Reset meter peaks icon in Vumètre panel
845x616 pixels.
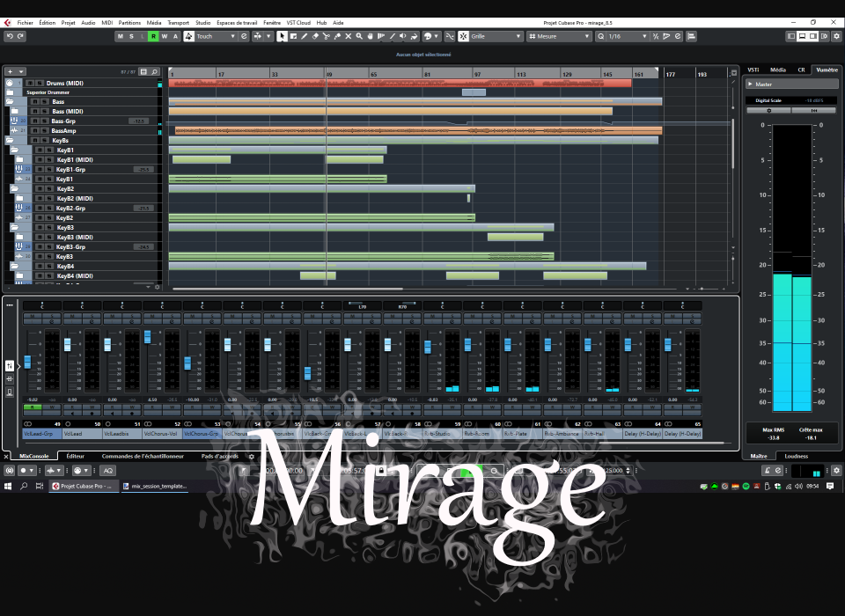pos(814,111)
